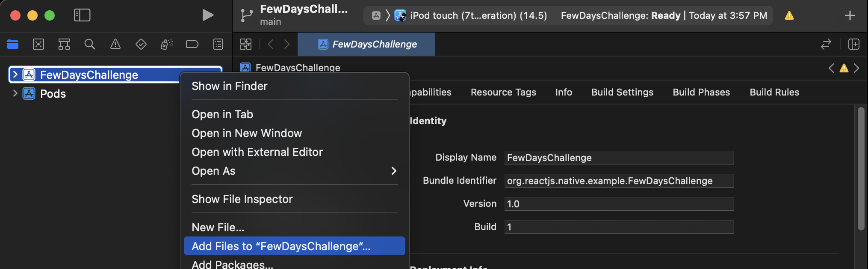The height and width of the screenshot is (269, 868).
Task: Choose Open in Tab
Action: (x=295, y=114)
